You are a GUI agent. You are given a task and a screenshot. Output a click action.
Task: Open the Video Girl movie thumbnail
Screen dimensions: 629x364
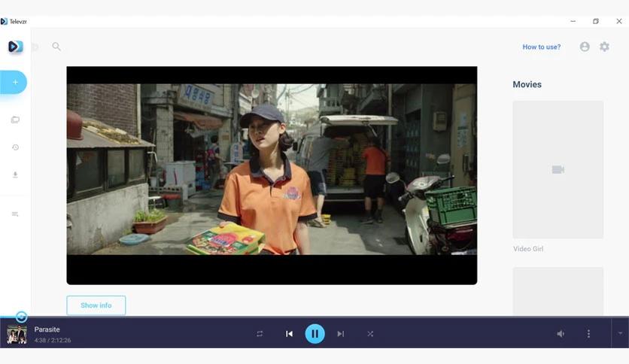(x=558, y=169)
